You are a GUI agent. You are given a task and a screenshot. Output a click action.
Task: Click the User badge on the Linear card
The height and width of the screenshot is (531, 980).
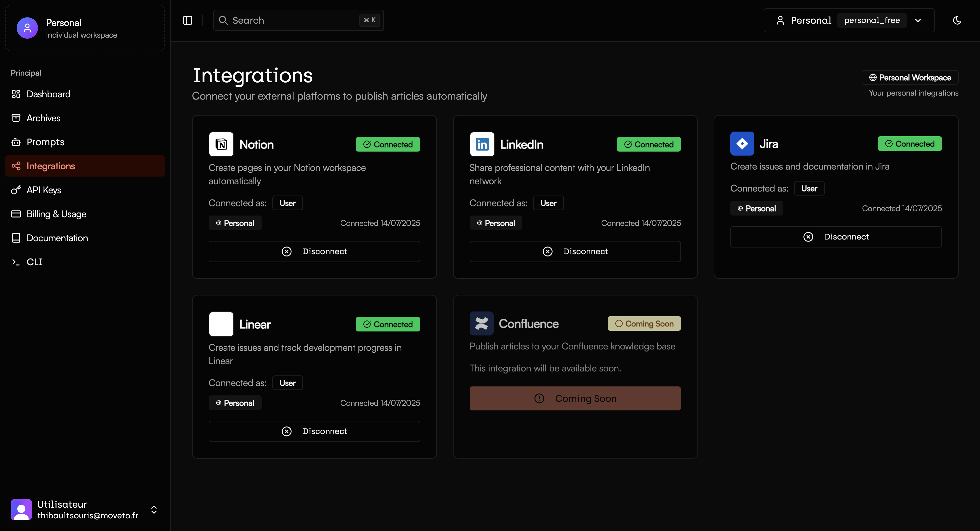point(288,383)
